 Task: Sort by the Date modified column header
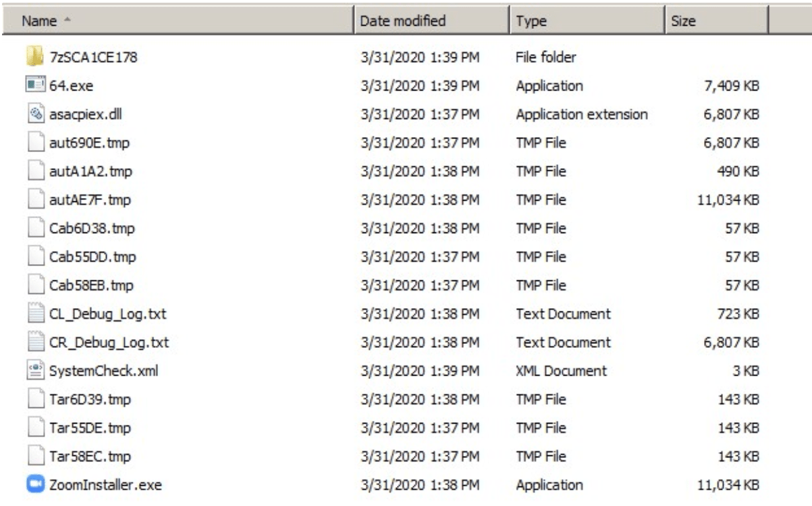[x=433, y=21]
